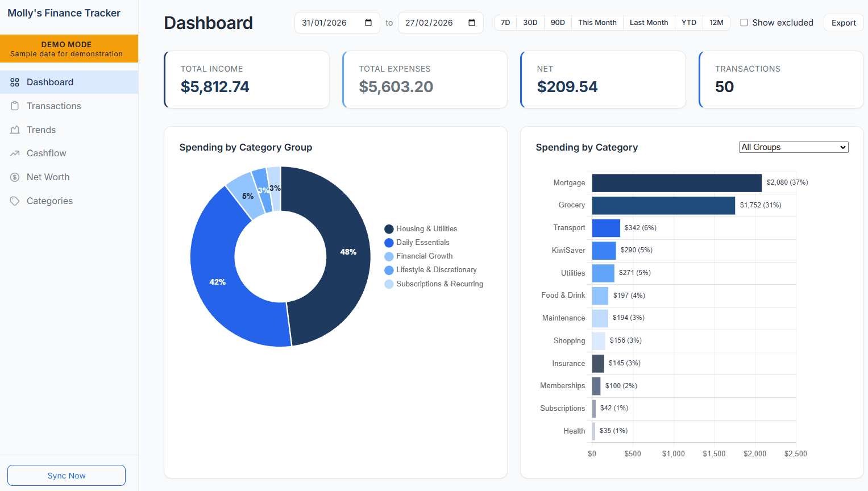Click the Transactions clipboard icon
The image size is (868, 491).
tap(14, 106)
